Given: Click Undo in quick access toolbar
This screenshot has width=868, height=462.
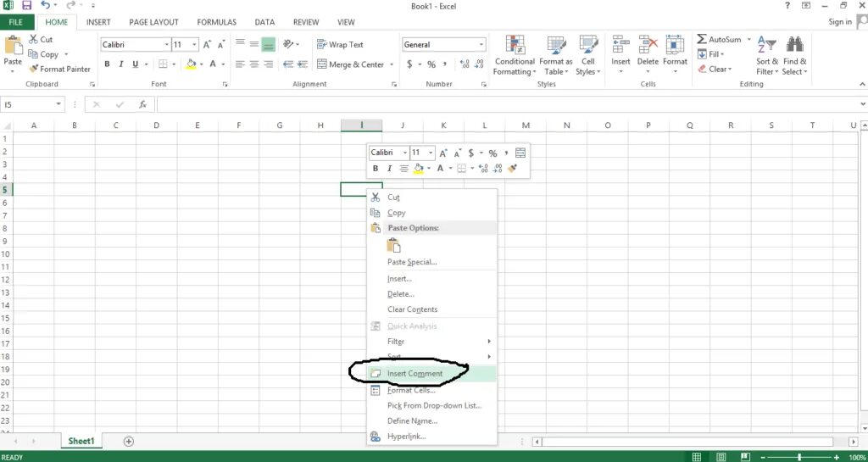Looking at the screenshot, I should tap(46, 6).
